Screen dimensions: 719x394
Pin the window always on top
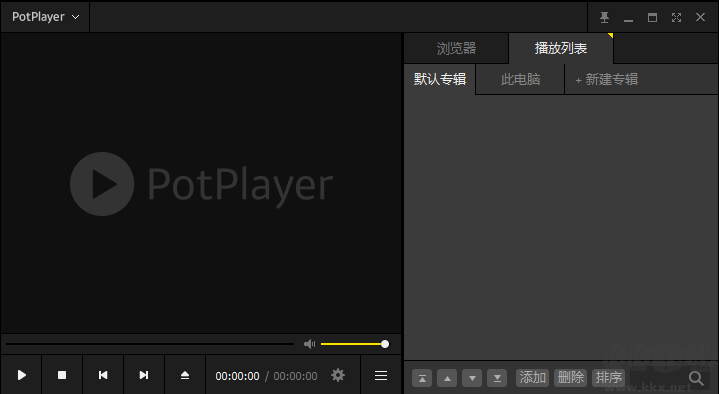pyautogui.click(x=604, y=17)
